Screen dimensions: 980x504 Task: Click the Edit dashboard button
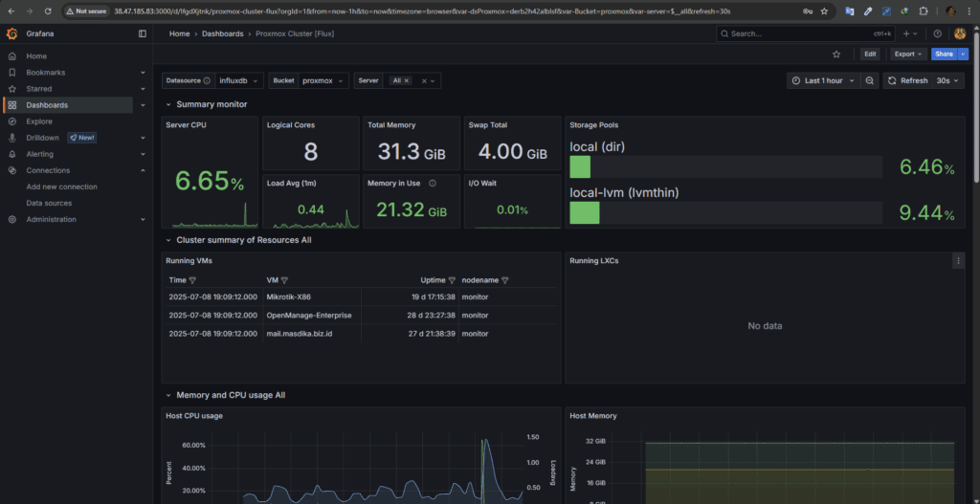click(870, 55)
